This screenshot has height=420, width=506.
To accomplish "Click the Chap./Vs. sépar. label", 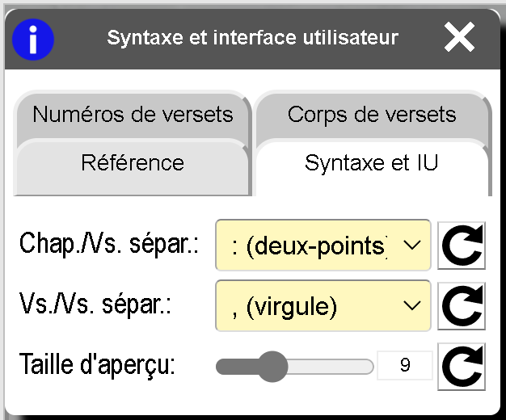I will [x=109, y=246].
